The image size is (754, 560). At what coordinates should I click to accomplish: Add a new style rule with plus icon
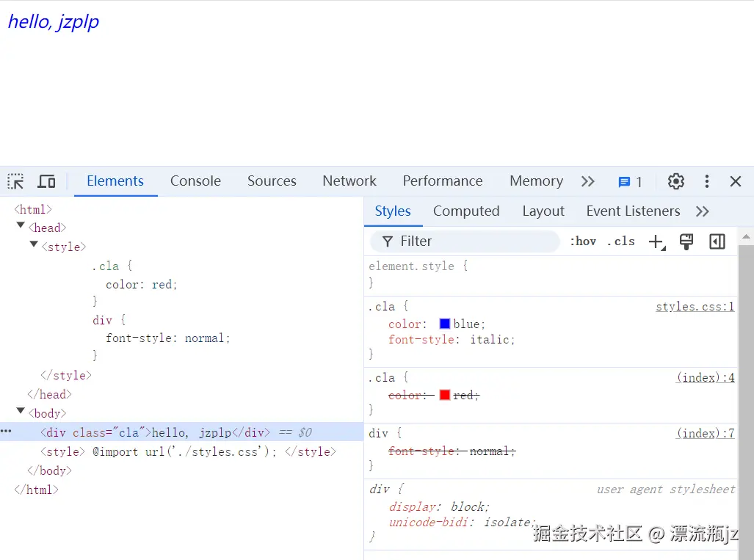click(x=656, y=241)
